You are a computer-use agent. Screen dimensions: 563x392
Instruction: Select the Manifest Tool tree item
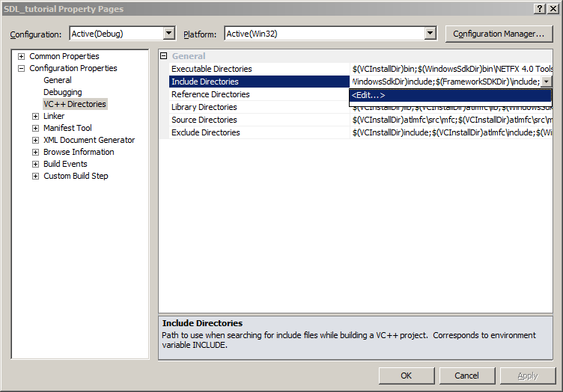tap(67, 128)
